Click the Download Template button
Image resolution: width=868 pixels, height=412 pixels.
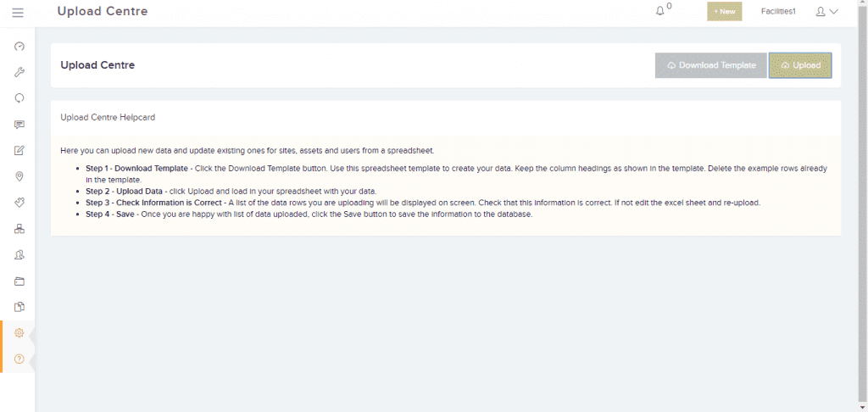710,65
